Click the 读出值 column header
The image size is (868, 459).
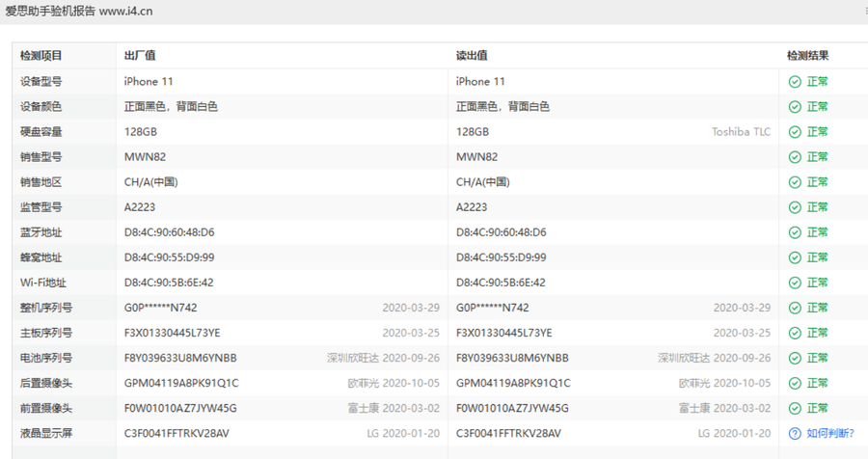[x=472, y=55]
